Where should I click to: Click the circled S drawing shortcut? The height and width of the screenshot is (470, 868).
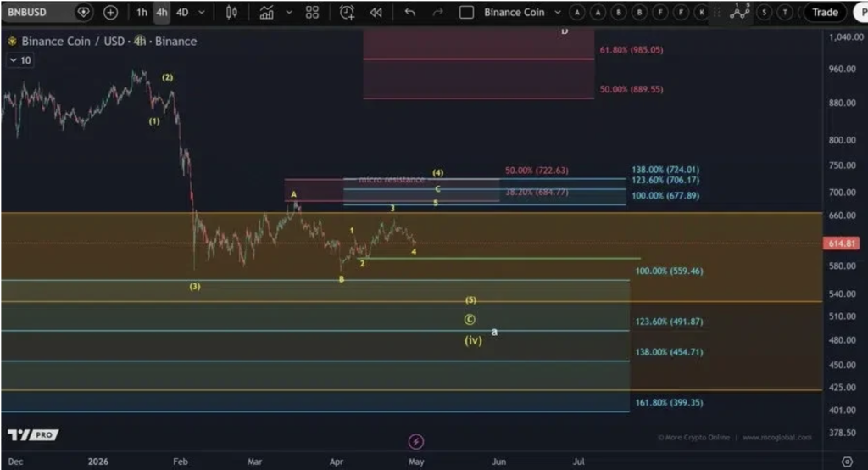coord(765,12)
